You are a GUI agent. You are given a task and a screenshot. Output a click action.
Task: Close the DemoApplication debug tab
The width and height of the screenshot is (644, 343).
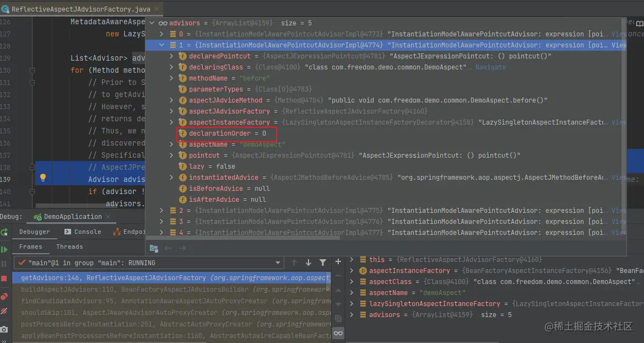(x=108, y=217)
